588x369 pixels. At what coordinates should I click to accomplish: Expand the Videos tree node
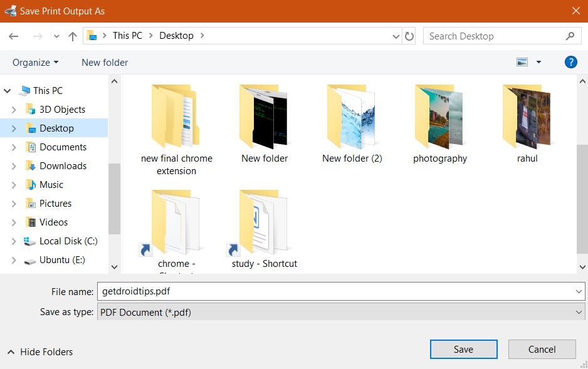(x=14, y=222)
